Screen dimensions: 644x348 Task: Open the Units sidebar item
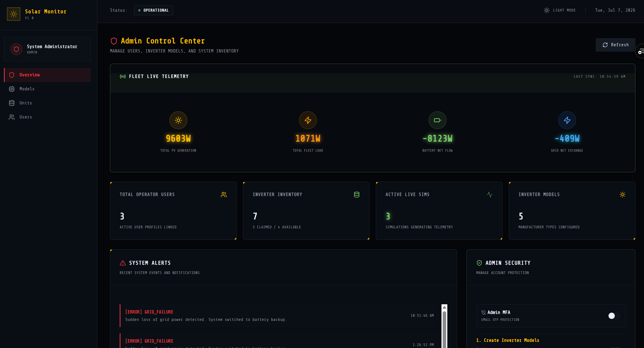tap(47, 103)
